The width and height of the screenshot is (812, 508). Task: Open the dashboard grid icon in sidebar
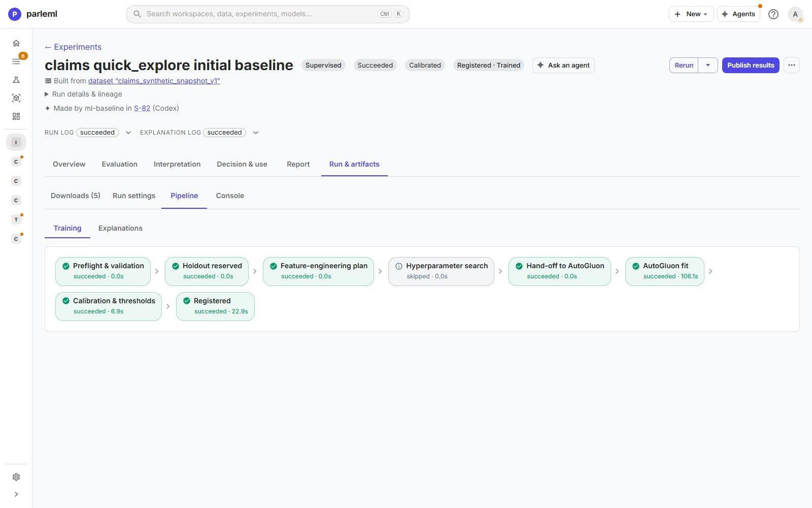click(x=16, y=116)
